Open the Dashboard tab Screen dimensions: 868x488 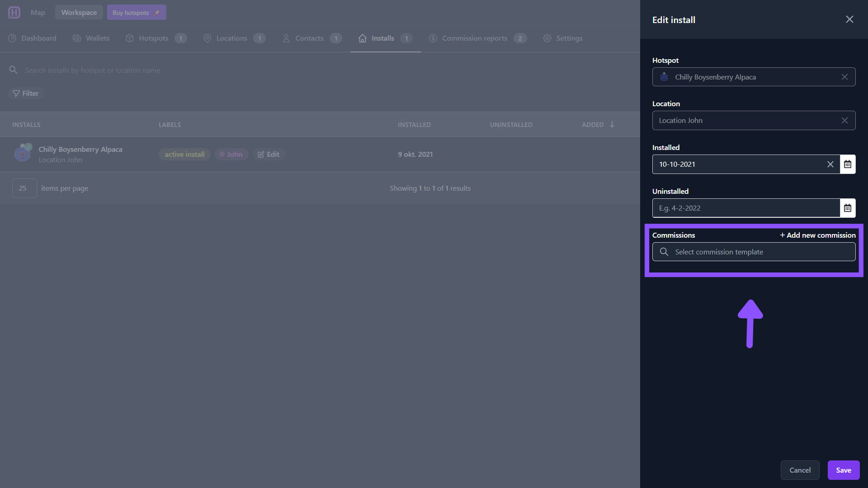pos(33,38)
